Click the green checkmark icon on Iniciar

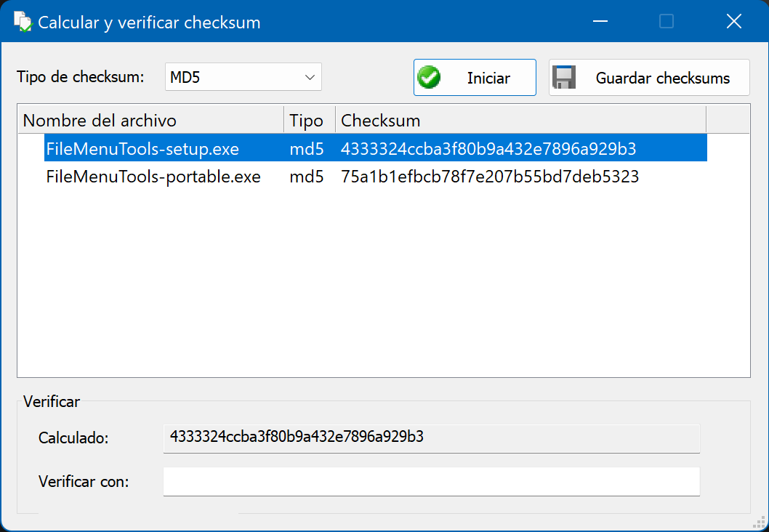tap(429, 78)
